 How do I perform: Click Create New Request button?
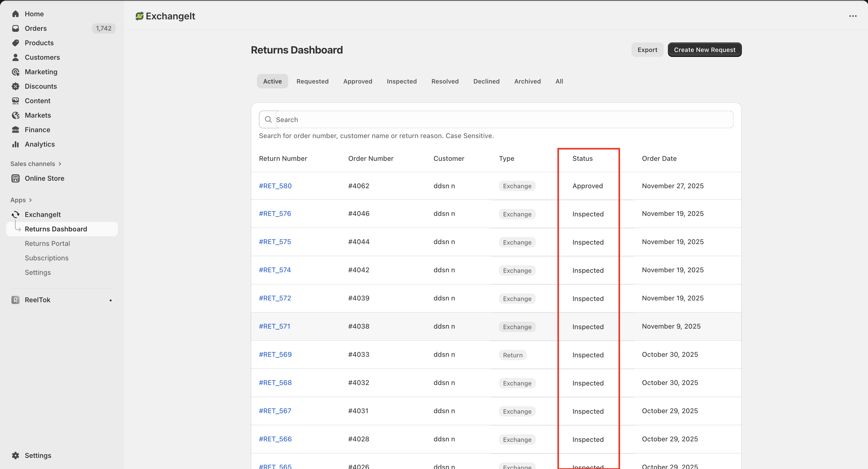pos(704,50)
